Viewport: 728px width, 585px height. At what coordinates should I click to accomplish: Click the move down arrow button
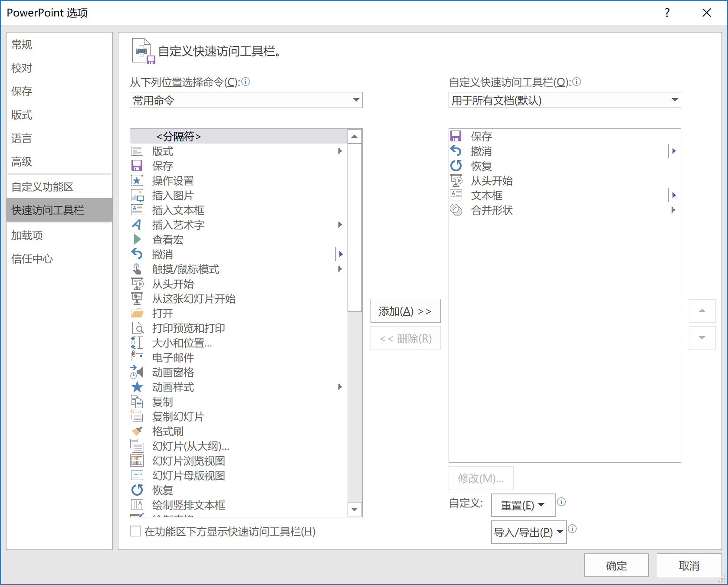pyautogui.click(x=702, y=338)
